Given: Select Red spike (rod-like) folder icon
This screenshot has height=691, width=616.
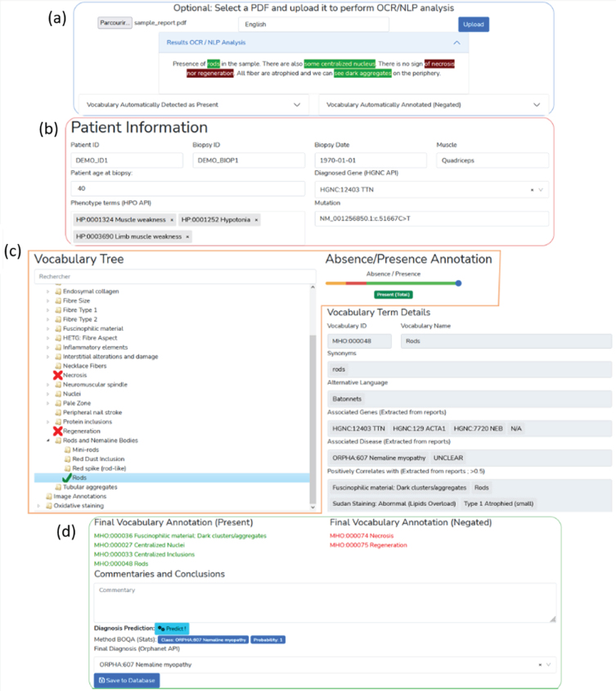Looking at the screenshot, I should click(67, 468).
